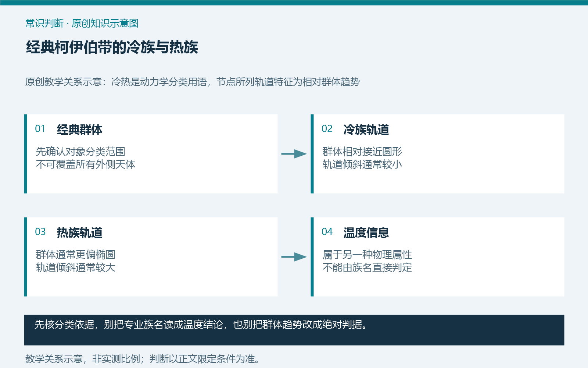The width and height of the screenshot is (588, 368).
Task: Click the line 轨道倾斜通常较小
Action: (362, 164)
